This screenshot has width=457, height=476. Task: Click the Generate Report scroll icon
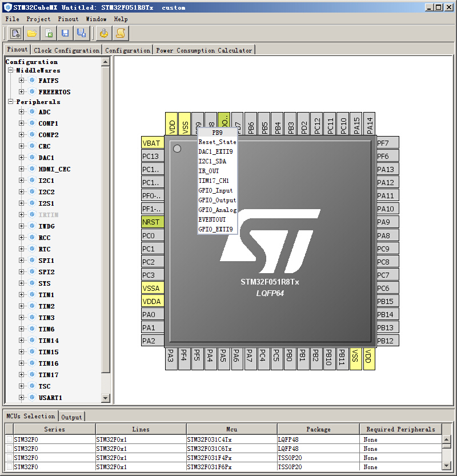121,33
